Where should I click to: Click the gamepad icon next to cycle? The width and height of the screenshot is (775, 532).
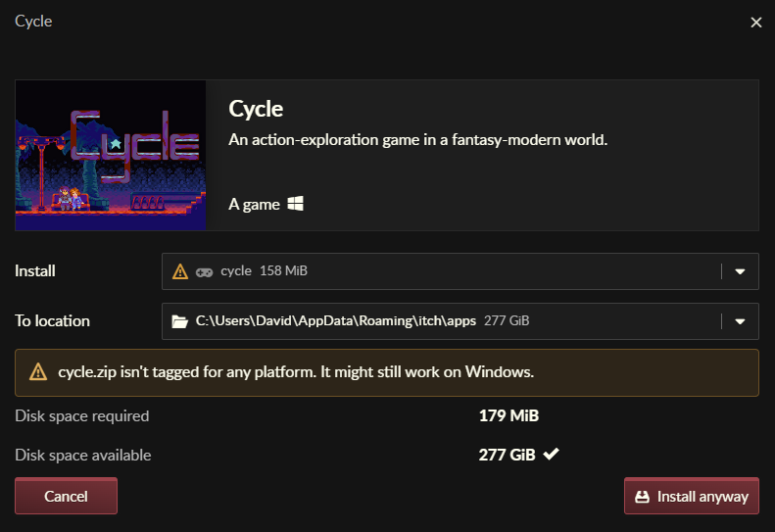[204, 272]
